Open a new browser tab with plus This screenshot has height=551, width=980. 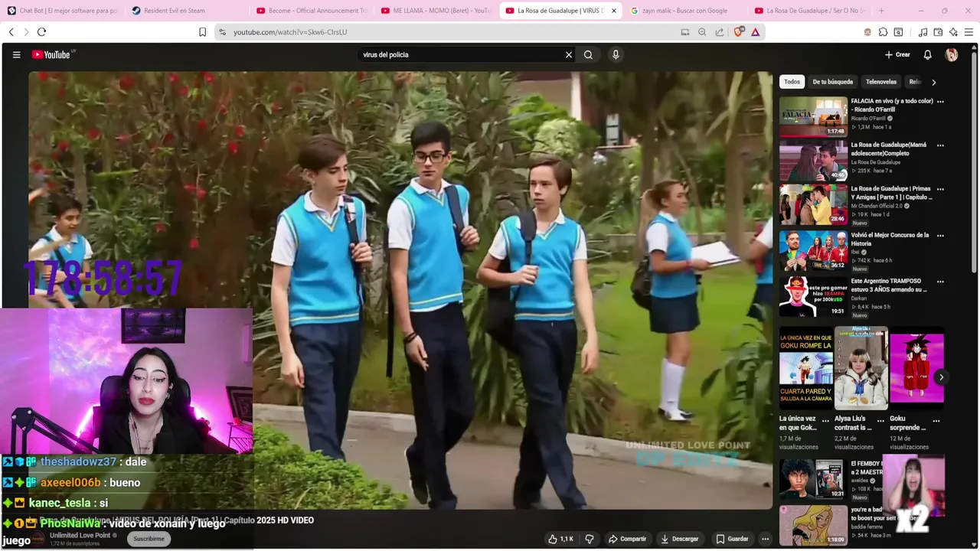click(x=881, y=11)
